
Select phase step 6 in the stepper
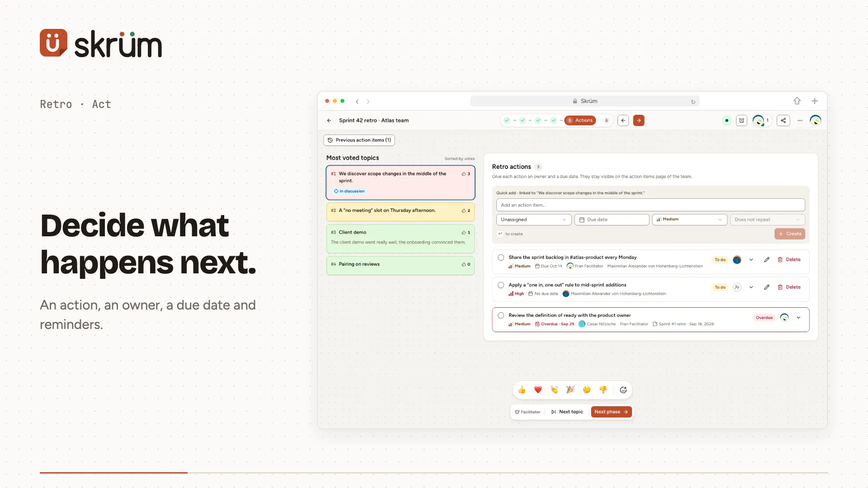tap(606, 121)
